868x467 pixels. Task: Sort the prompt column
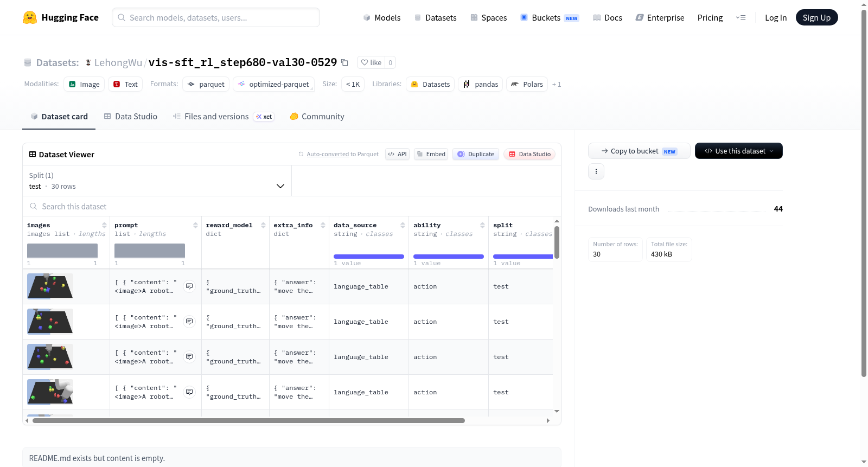[x=195, y=225]
